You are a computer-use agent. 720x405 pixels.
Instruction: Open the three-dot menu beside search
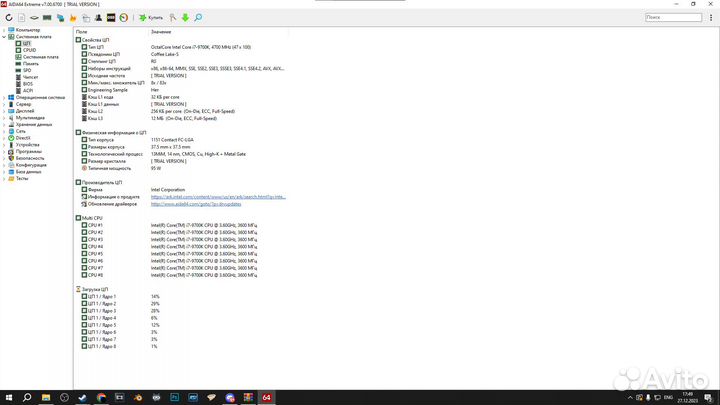click(x=711, y=17)
